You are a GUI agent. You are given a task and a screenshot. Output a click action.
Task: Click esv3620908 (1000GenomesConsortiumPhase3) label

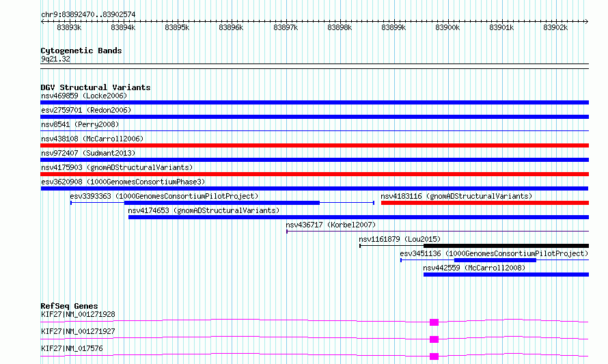(x=123, y=182)
